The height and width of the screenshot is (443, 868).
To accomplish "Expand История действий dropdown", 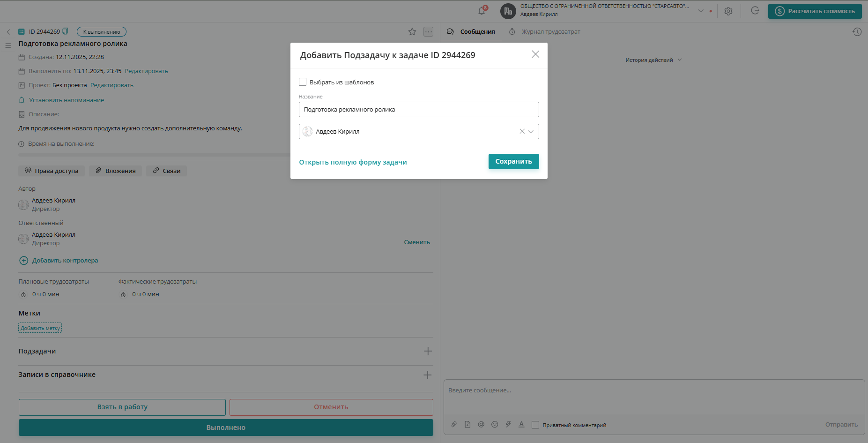I will (653, 60).
